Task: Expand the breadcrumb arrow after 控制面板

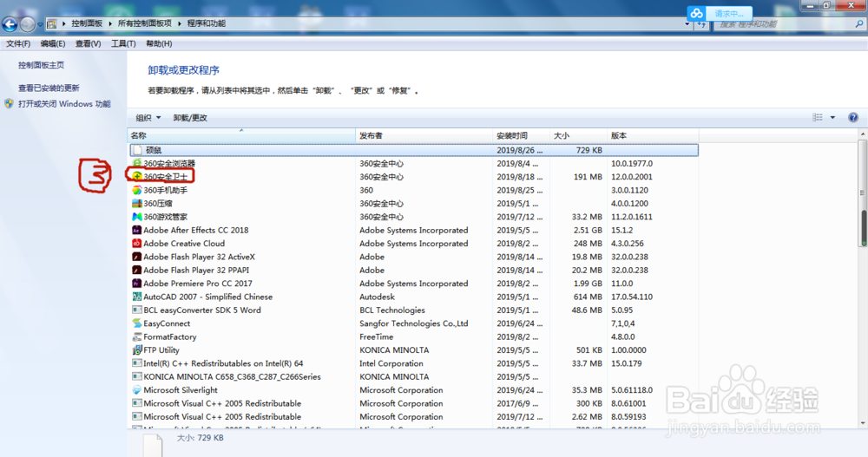Action: (110, 23)
